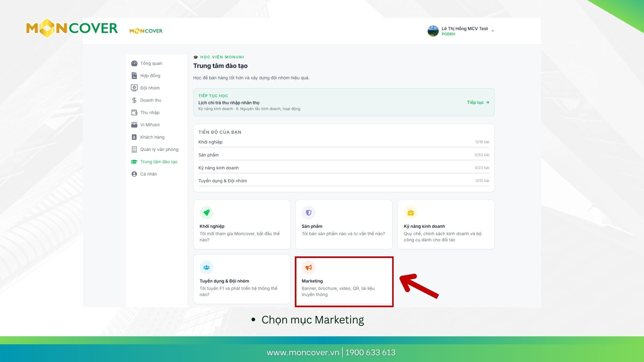
Task: Go to Quản lý văn phòng
Action: coord(159,149)
